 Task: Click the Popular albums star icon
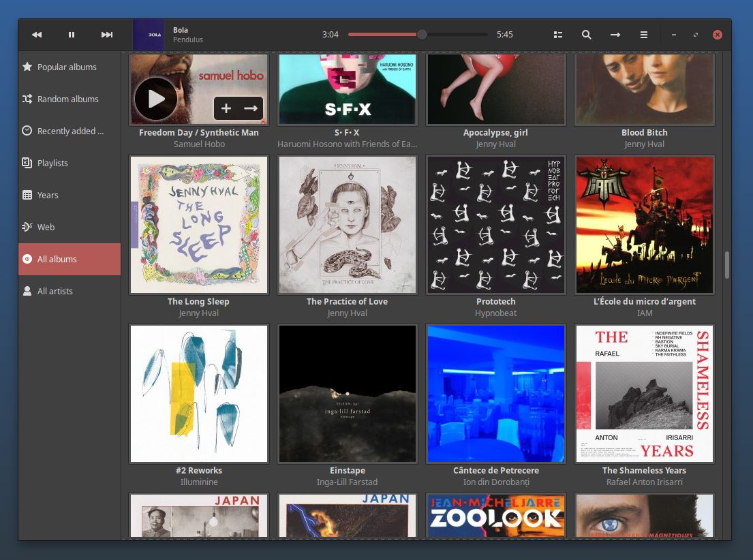click(27, 67)
